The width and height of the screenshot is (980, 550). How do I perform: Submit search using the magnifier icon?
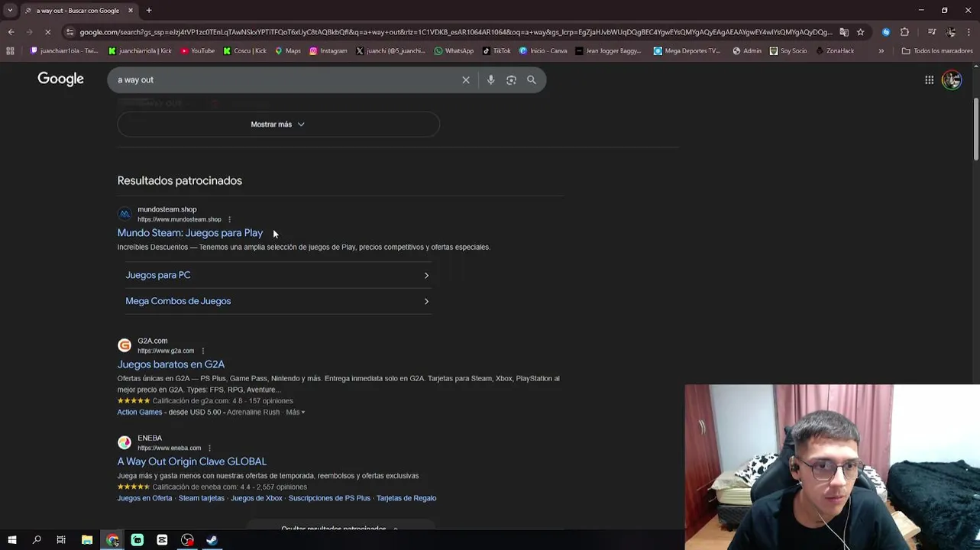click(532, 79)
